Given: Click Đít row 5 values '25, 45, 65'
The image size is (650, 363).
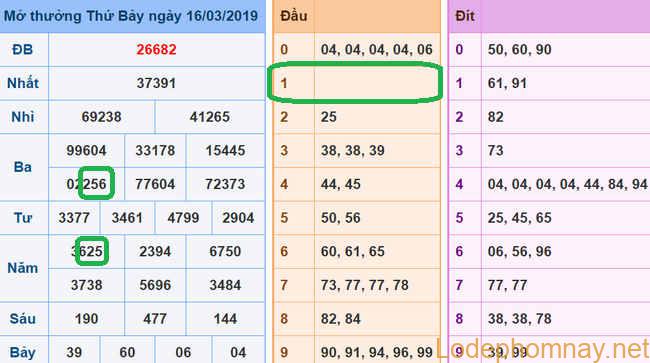Looking at the screenshot, I should point(519,218).
